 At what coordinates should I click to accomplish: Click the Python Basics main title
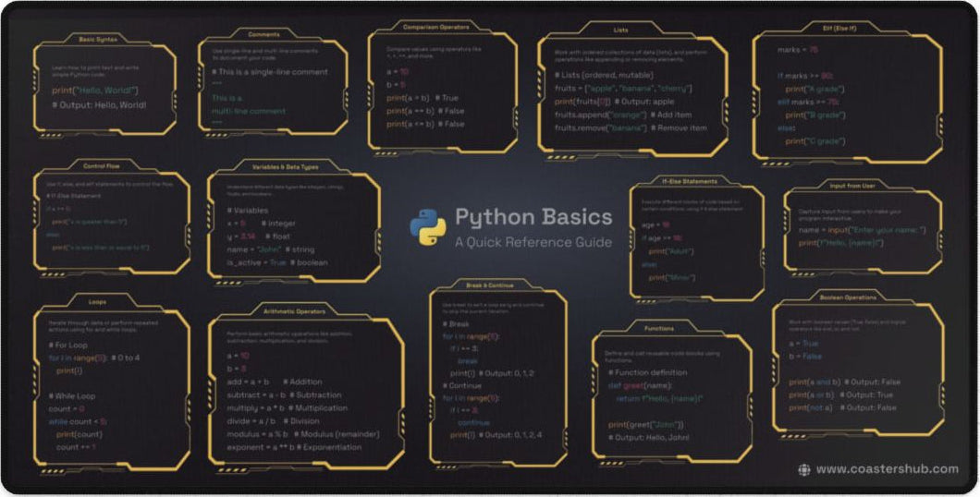(533, 217)
